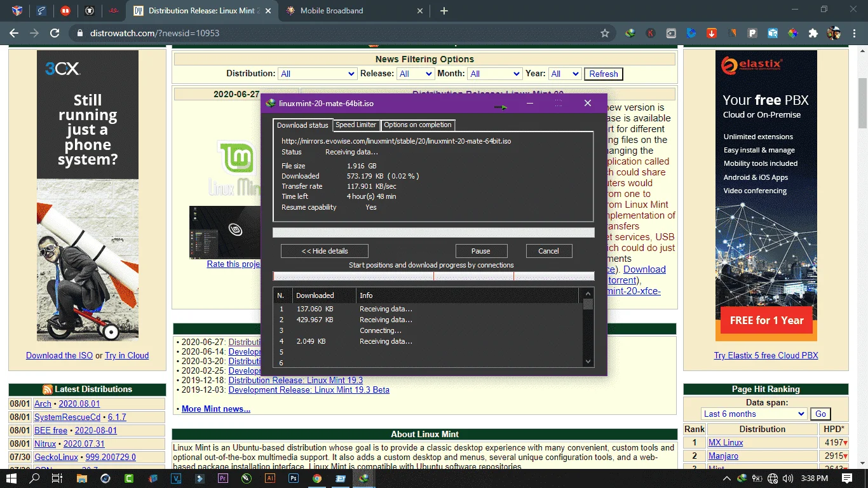
Task: Open the Release filter dropdown
Action: [416, 74]
